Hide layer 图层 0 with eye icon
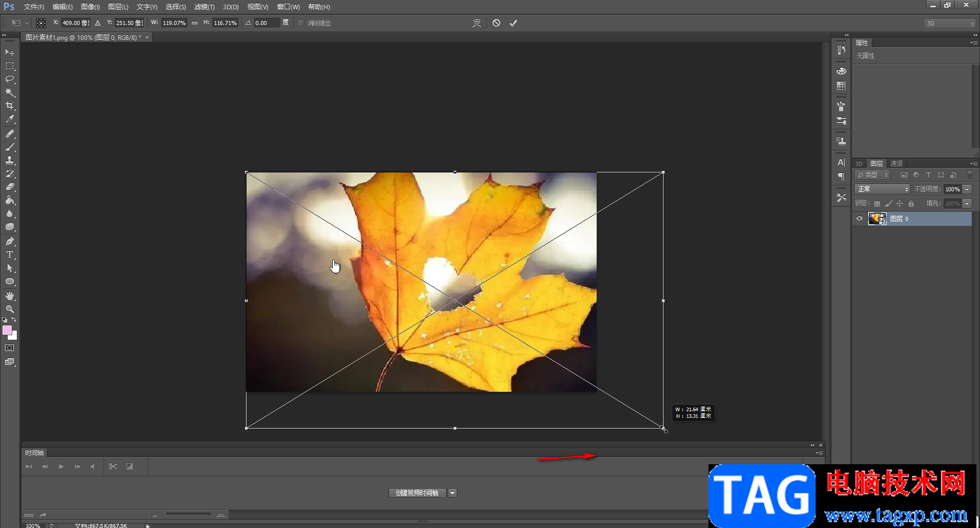Screen dimensions: 980x528 click(860, 219)
